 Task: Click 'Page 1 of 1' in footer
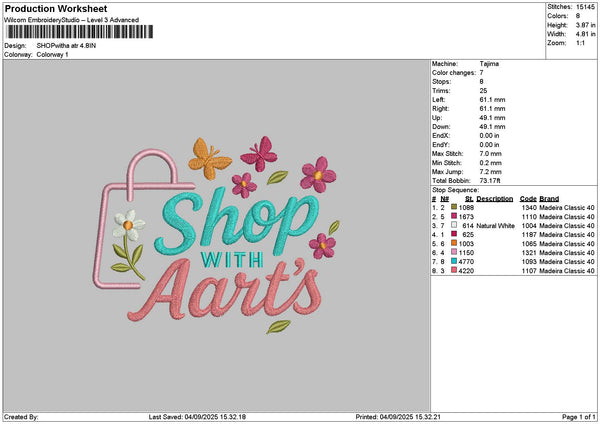point(579,417)
